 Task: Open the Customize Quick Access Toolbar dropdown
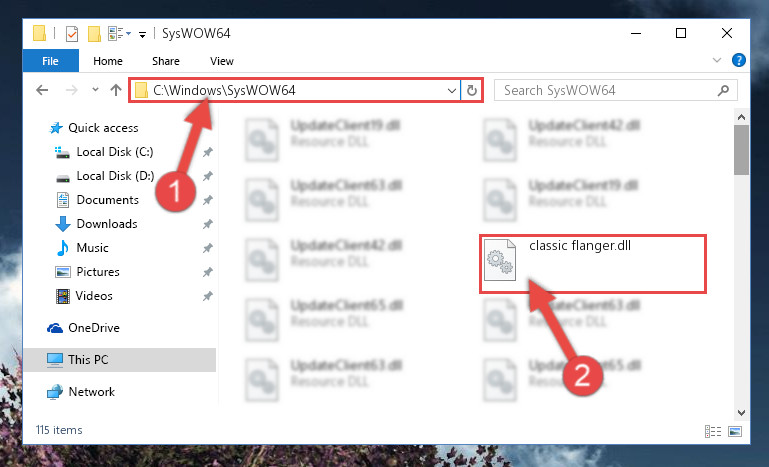(x=142, y=34)
